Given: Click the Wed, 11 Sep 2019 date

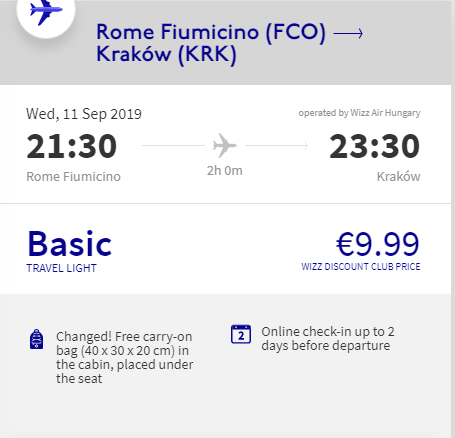Looking at the screenshot, I should (x=84, y=114).
